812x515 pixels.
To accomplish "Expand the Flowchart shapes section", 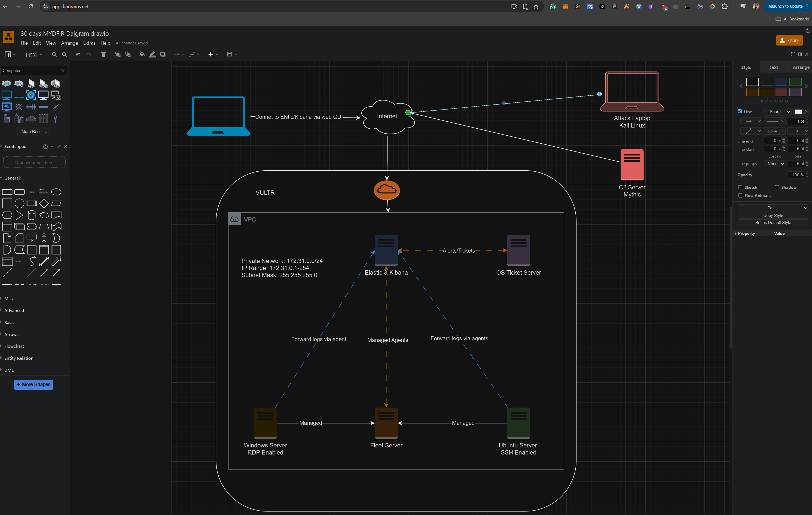I will 14,346.
